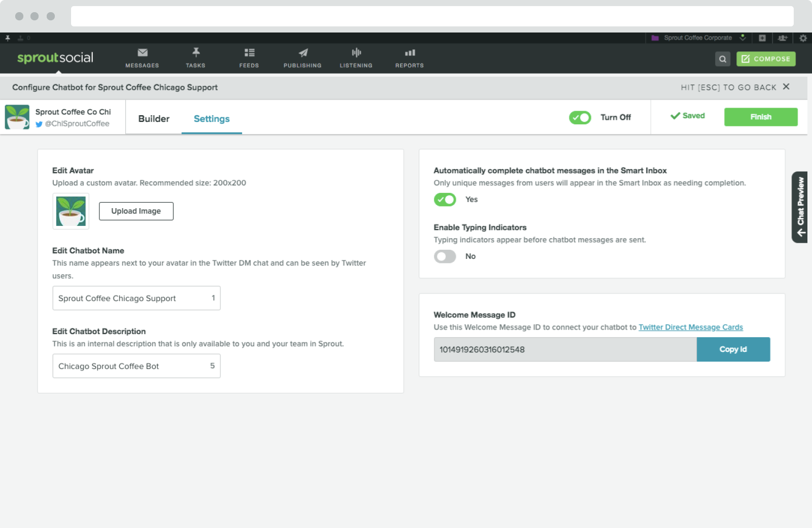Enable the typing indicators toggle

(445, 256)
